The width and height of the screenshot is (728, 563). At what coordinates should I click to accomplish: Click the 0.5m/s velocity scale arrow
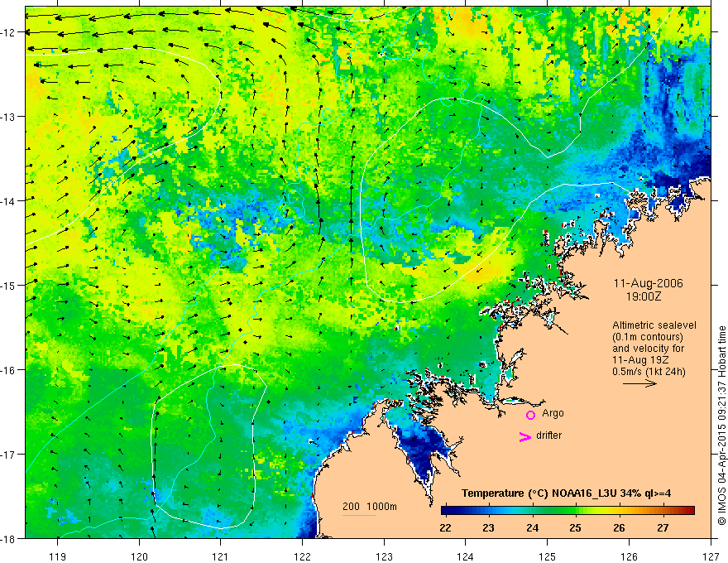(639, 383)
